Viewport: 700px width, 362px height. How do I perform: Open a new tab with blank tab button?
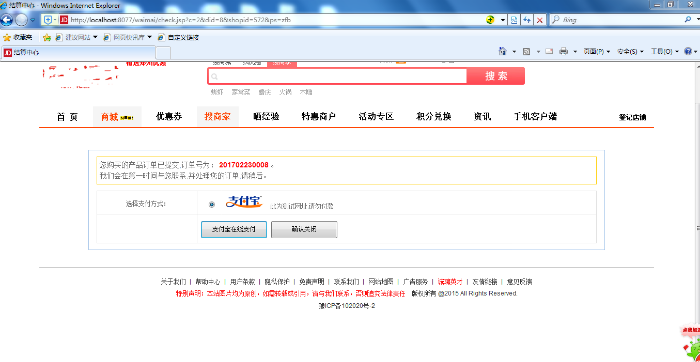163,53
